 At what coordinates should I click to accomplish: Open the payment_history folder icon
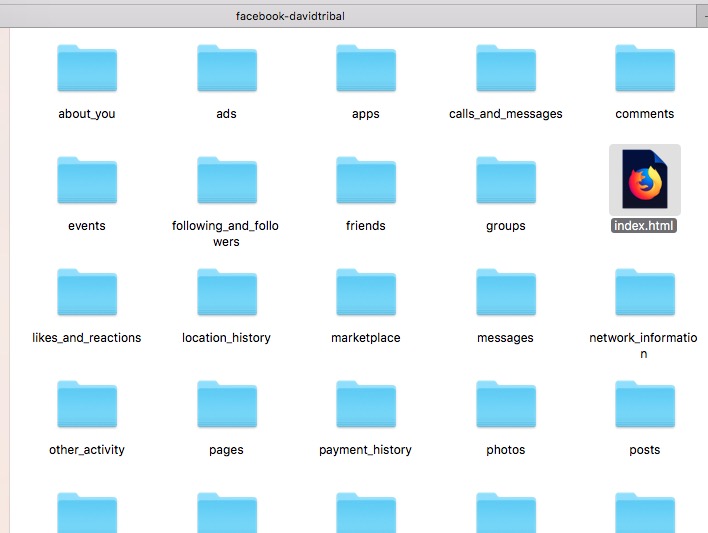click(366, 404)
